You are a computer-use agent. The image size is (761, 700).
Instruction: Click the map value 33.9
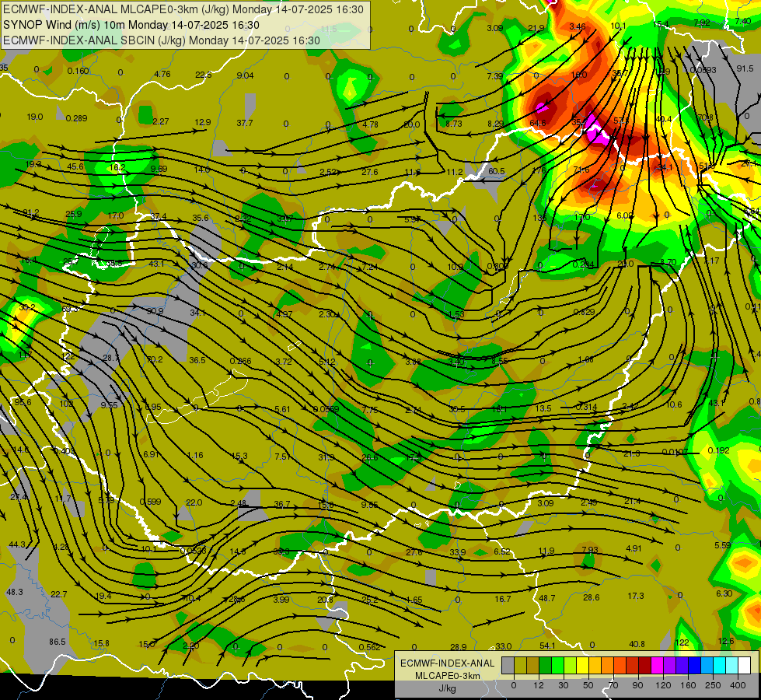[457, 552]
